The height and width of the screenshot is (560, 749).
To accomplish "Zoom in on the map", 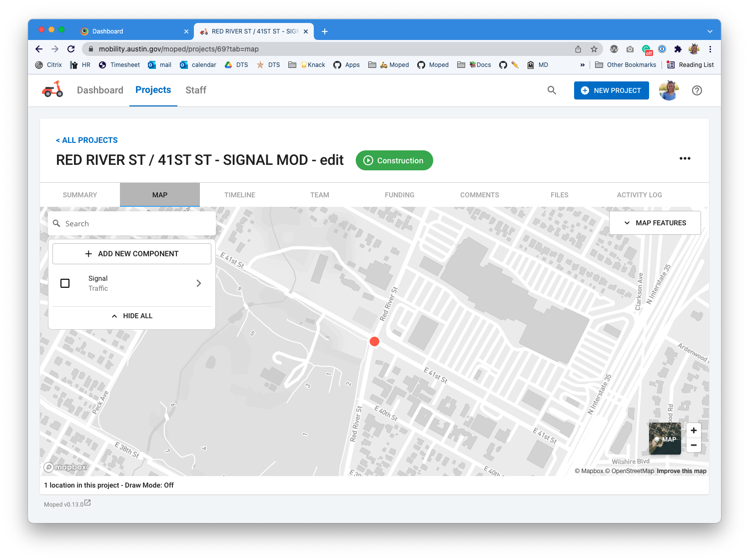I will (x=694, y=431).
